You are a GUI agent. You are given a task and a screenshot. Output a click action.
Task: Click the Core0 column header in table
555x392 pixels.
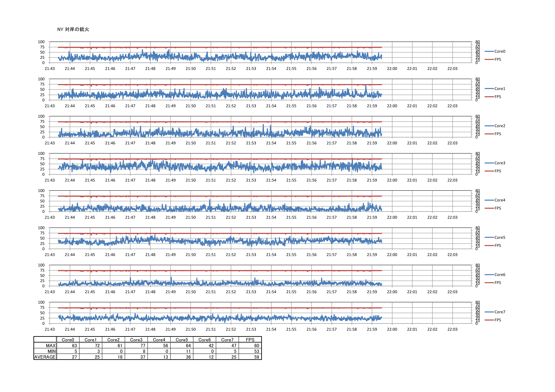[x=68, y=340]
